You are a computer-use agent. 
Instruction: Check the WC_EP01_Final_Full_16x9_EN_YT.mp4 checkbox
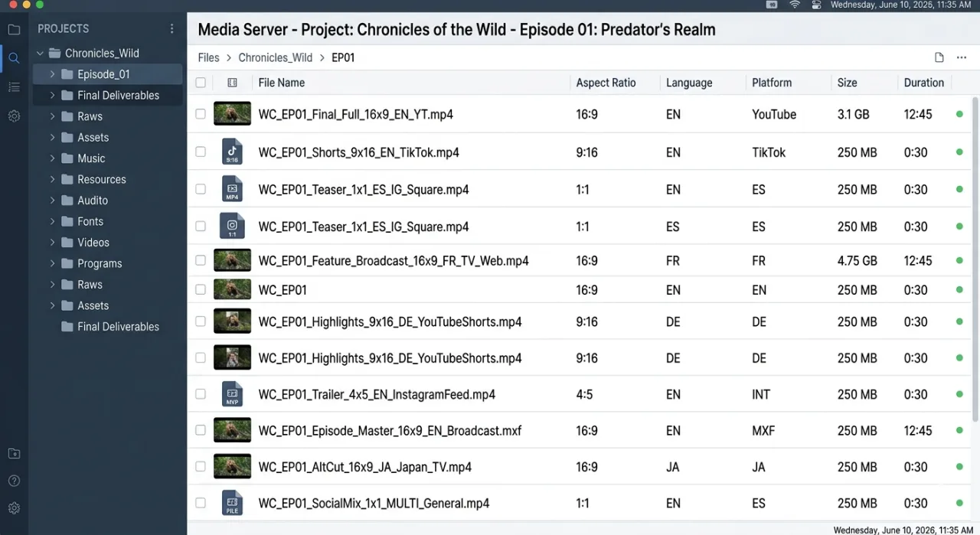[x=201, y=114]
